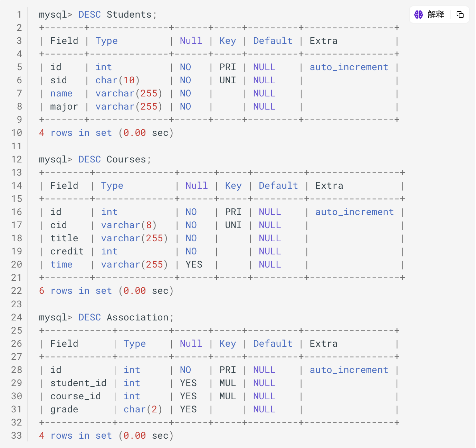Click UNI key in cid row

[233, 225]
